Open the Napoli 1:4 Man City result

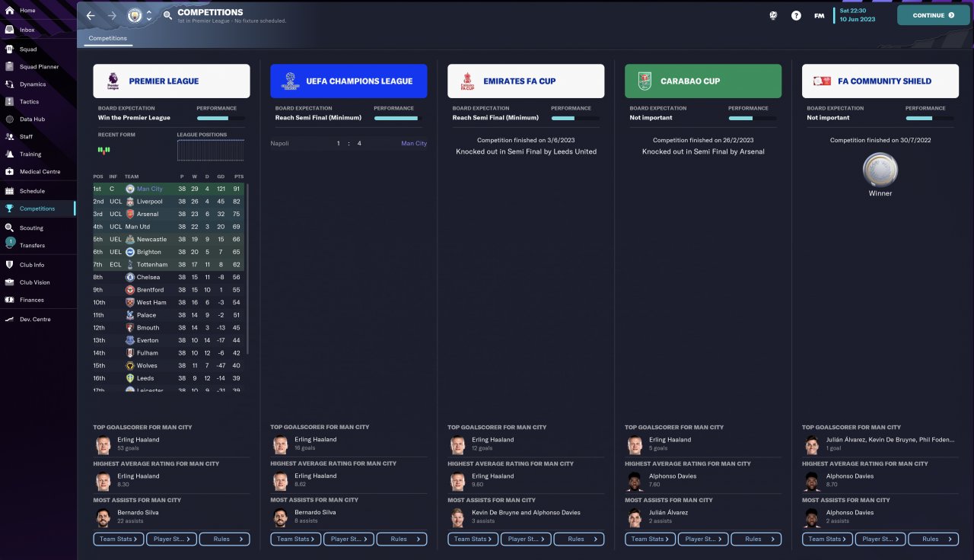click(x=349, y=143)
